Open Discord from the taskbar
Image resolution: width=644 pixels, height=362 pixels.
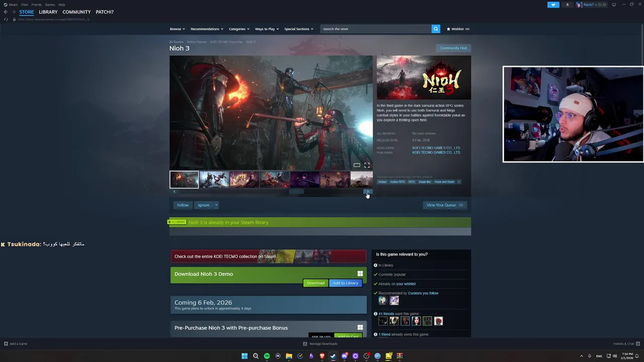tap(344, 356)
